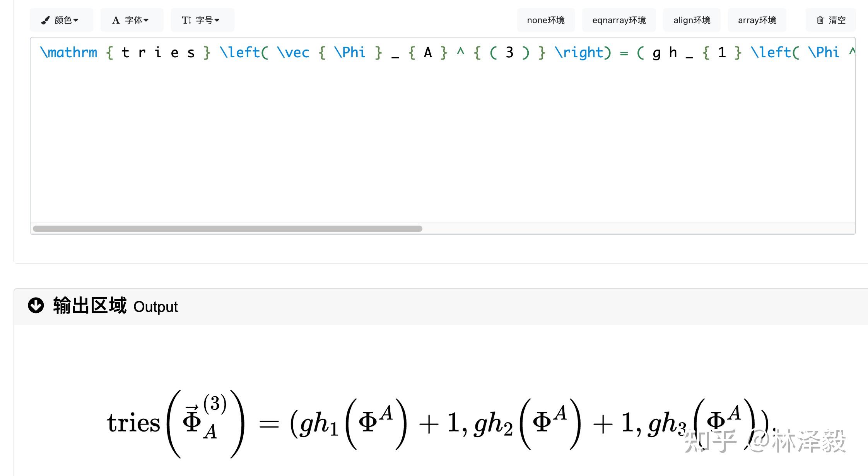Click the 输出区域 Output panel heading
Image resolution: width=868 pixels, height=476 pixels.
coord(115,306)
